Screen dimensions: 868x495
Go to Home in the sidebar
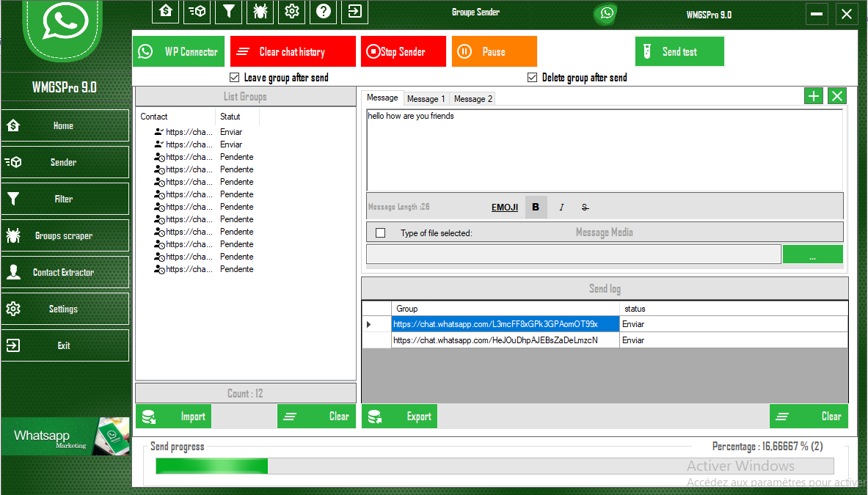point(65,125)
